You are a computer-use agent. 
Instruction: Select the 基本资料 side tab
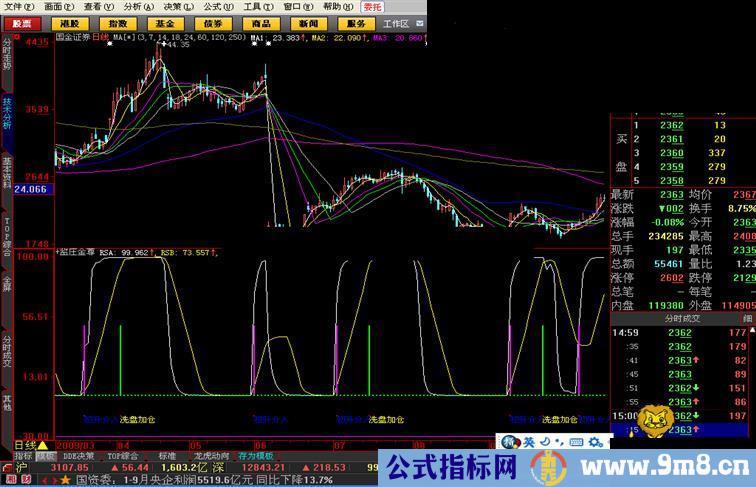(7, 172)
